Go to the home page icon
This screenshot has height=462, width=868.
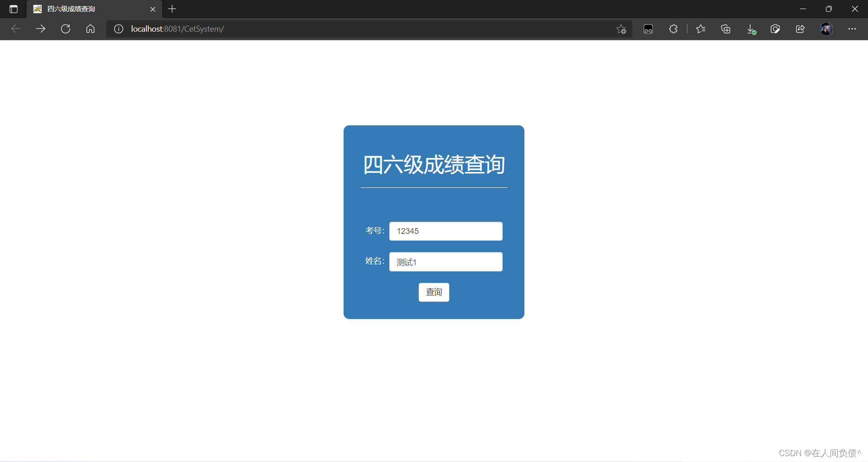coord(90,29)
